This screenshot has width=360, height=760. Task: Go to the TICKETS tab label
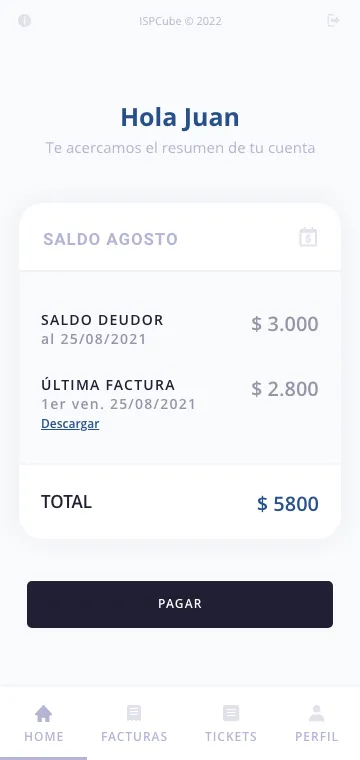tap(231, 737)
